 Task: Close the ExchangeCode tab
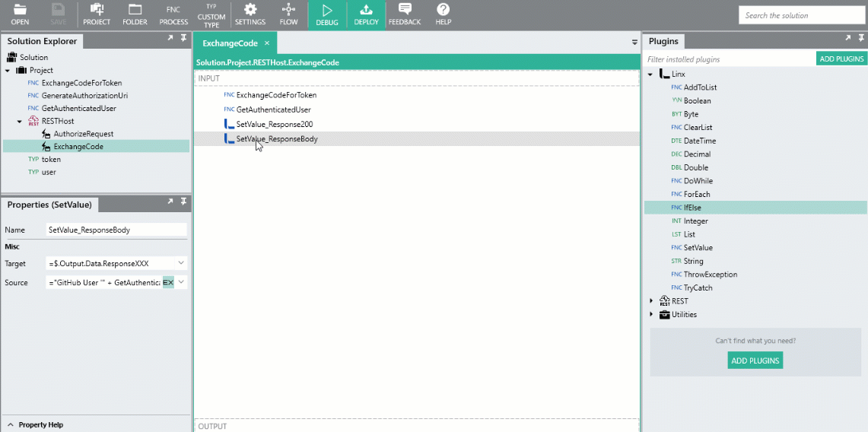267,43
